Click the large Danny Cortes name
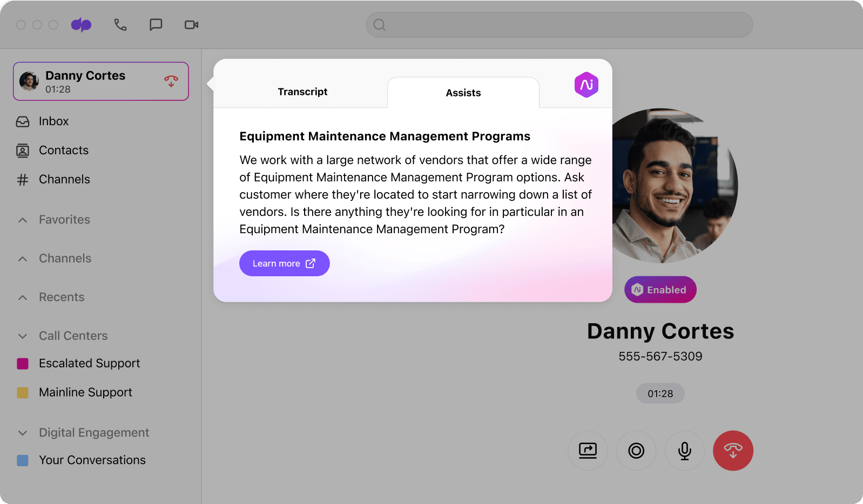Viewport: 863px width, 504px height. tap(660, 331)
